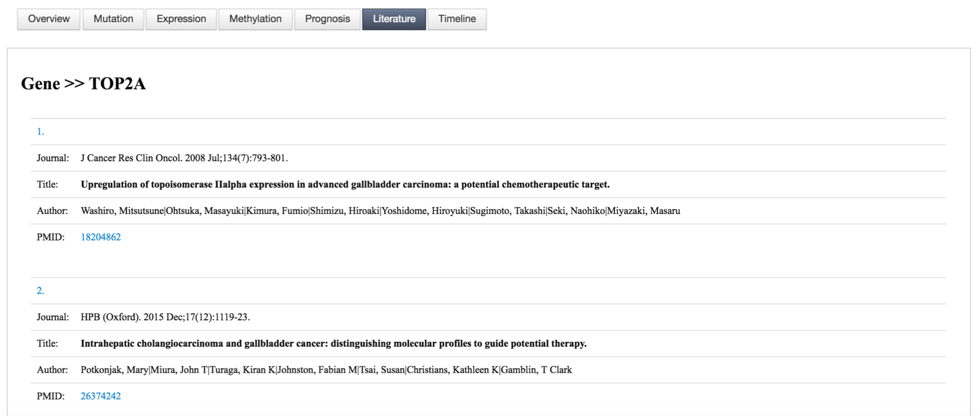
Task: Click the "Journal:" label of entry one
Action: click(52, 158)
